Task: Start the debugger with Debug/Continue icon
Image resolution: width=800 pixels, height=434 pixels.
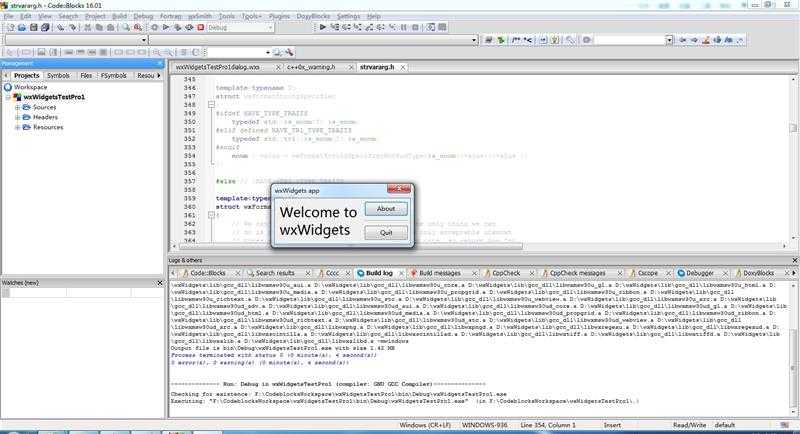Action: [x=322, y=27]
